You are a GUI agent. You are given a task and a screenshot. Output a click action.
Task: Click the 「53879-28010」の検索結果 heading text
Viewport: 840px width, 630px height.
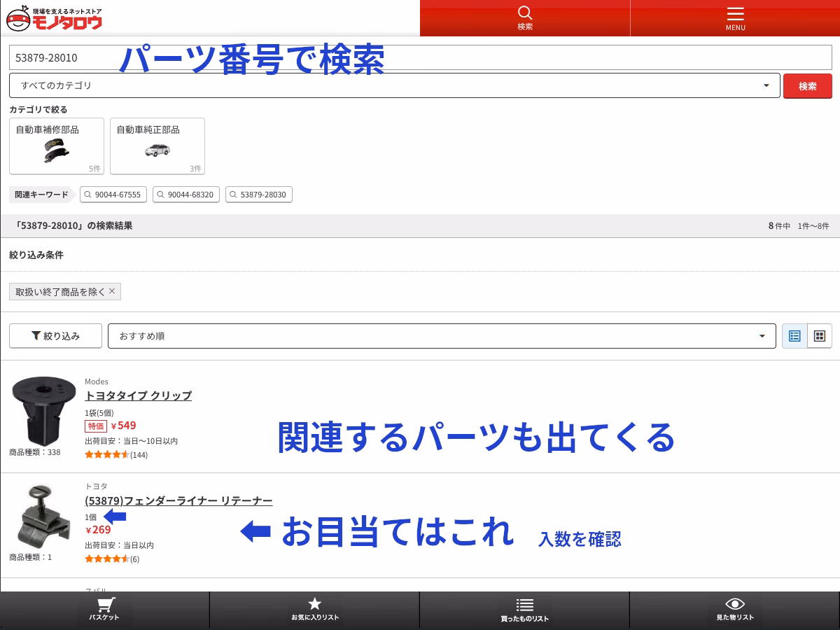tap(73, 225)
